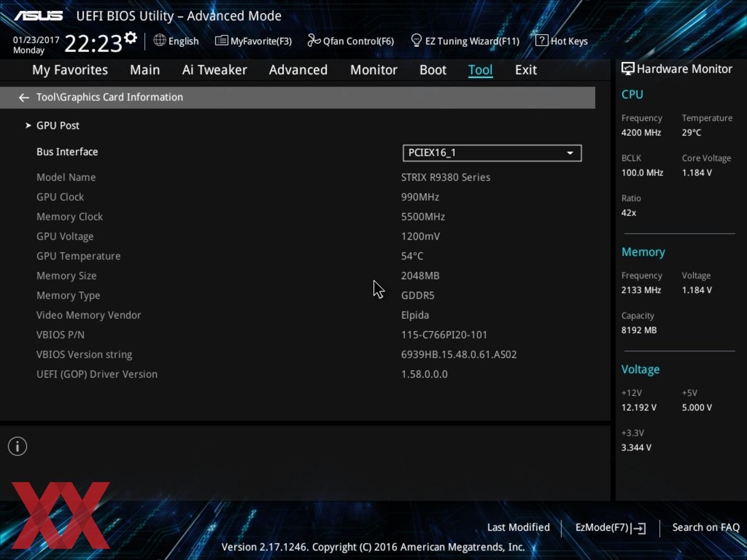Click the GPU Temperature label
This screenshot has width=747, height=560.
(79, 256)
